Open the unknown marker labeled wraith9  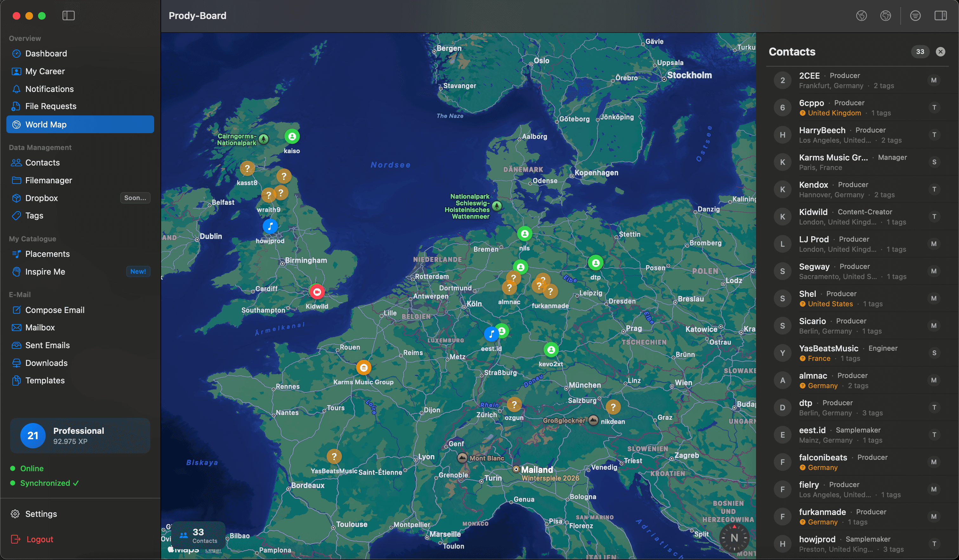(270, 195)
